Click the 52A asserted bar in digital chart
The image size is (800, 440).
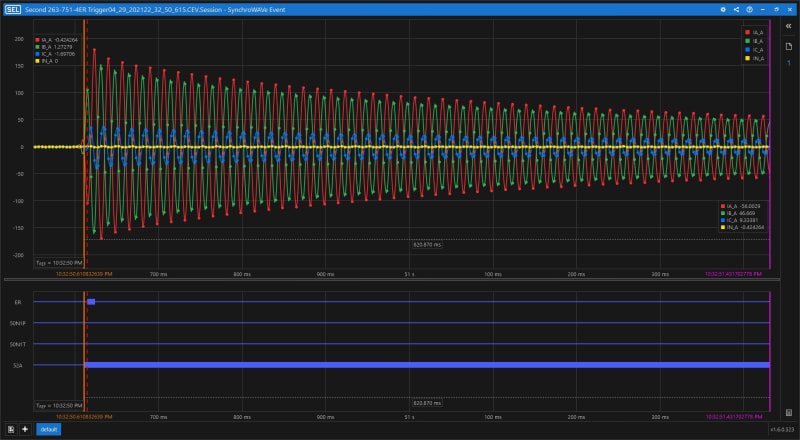[427, 365]
